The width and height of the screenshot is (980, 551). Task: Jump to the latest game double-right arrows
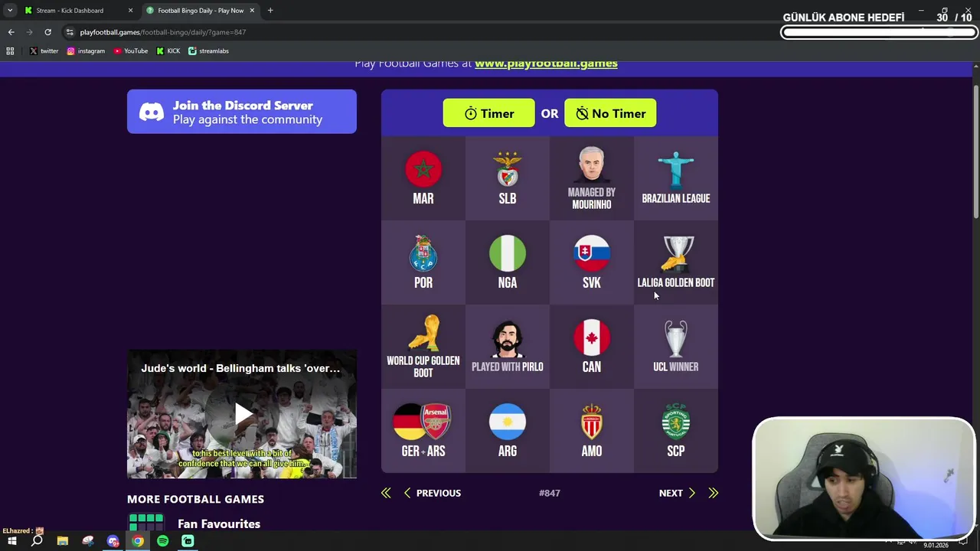pyautogui.click(x=714, y=493)
